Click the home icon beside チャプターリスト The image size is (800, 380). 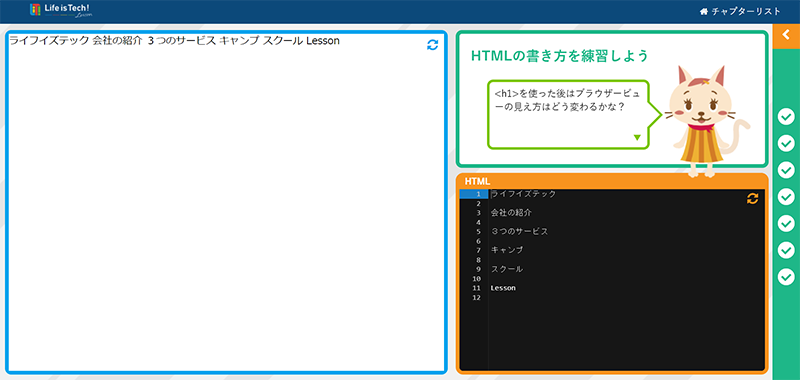click(704, 11)
